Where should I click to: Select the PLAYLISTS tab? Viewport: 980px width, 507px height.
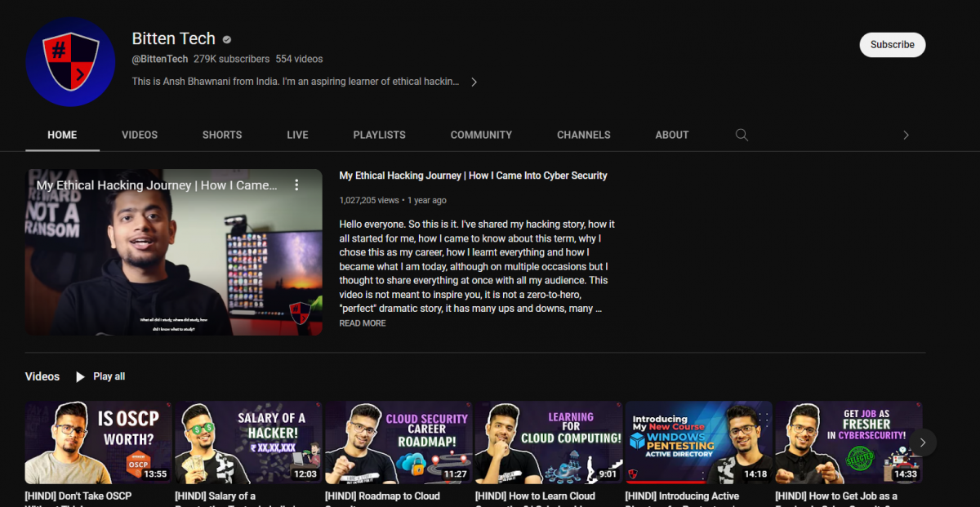pos(379,135)
